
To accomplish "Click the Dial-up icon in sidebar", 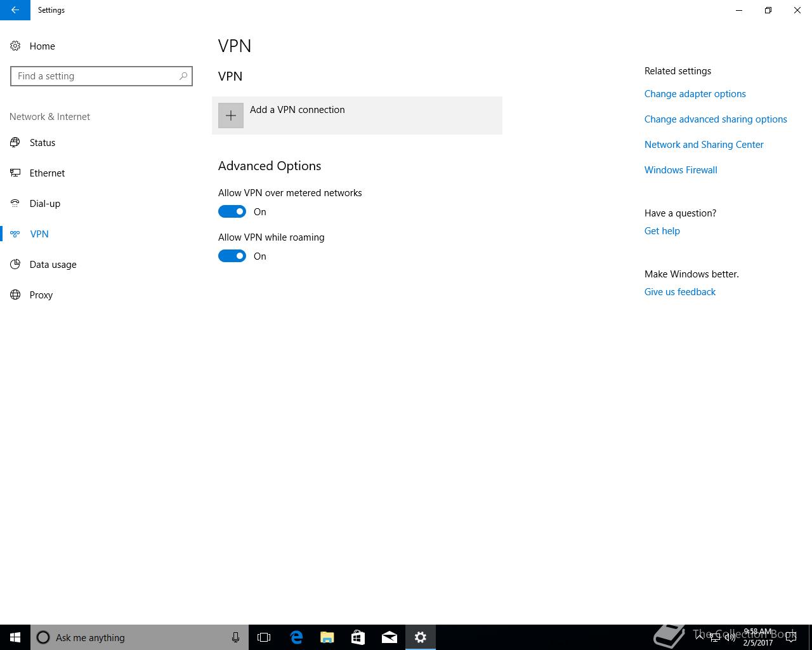I will pos(15,203).
